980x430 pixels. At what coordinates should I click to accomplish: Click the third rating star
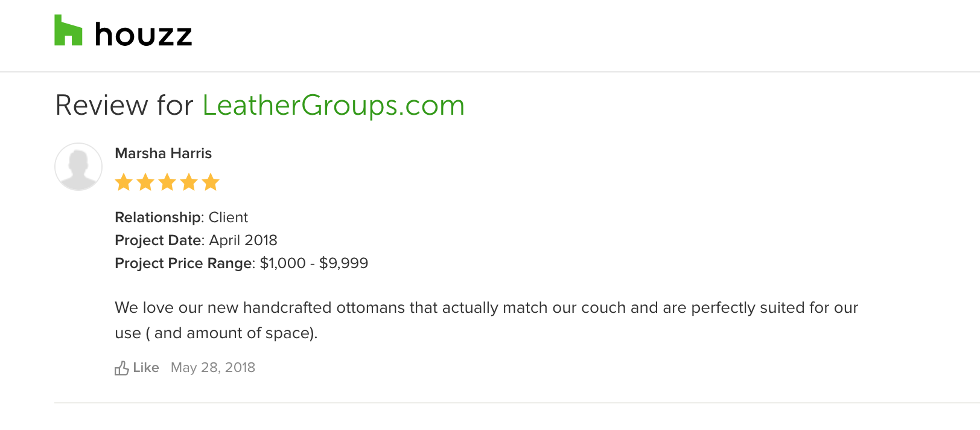(x=167, y=182)
